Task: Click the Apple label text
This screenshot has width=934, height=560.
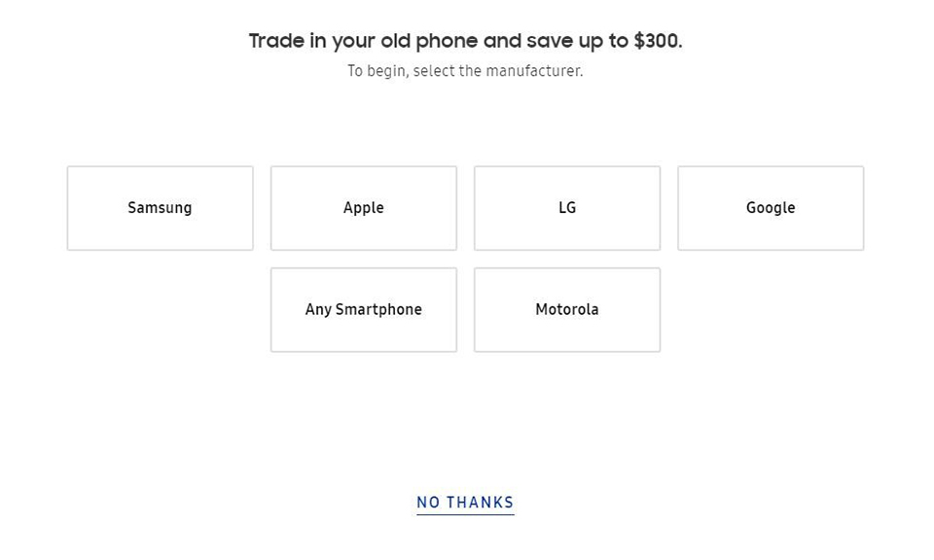Action: coord(363,208)
